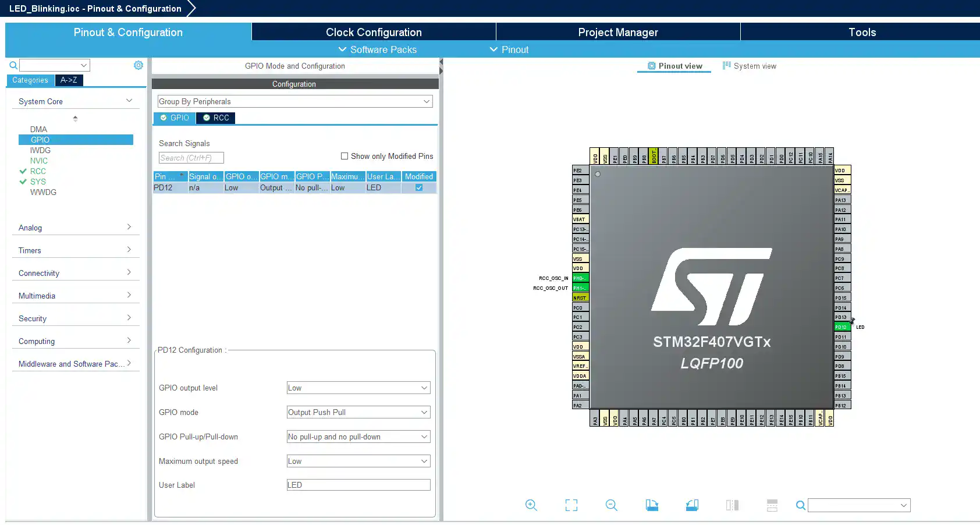The width and height of the screenshot is (980, 525).
Task: Click the sort arrows above DMA
Action: [75, 118]
